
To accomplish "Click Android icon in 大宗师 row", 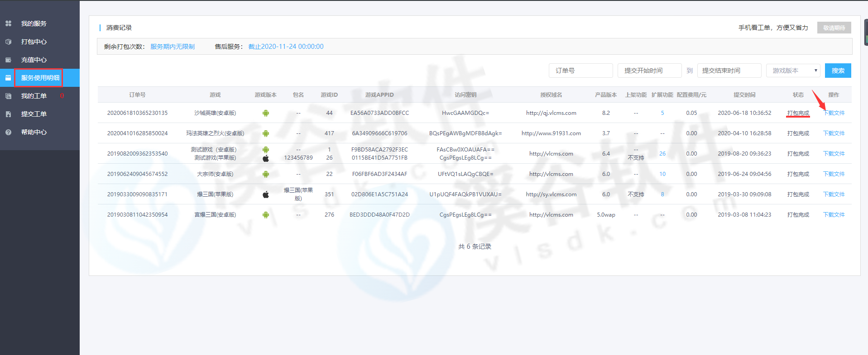I will 266,174.
